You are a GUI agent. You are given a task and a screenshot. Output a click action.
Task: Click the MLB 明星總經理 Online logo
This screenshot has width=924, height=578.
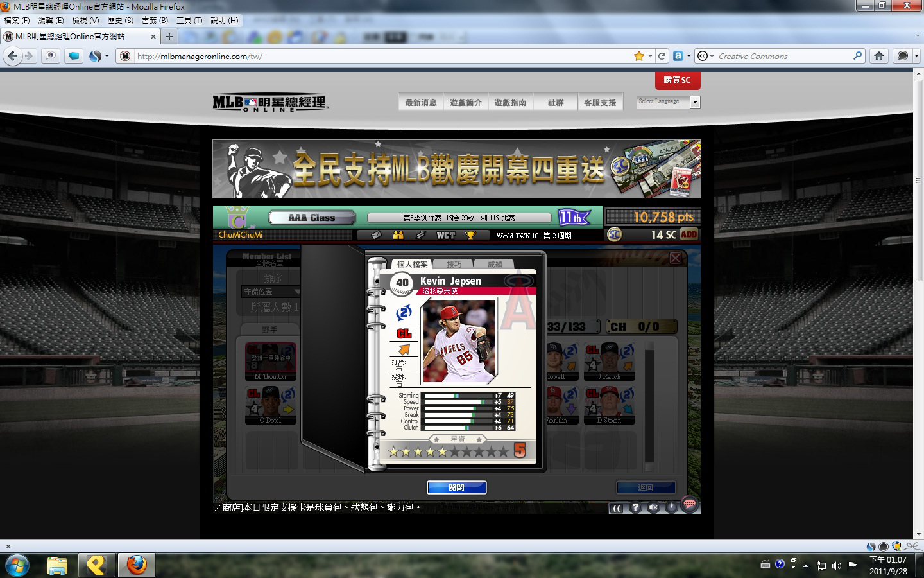(x=270, y=103)
